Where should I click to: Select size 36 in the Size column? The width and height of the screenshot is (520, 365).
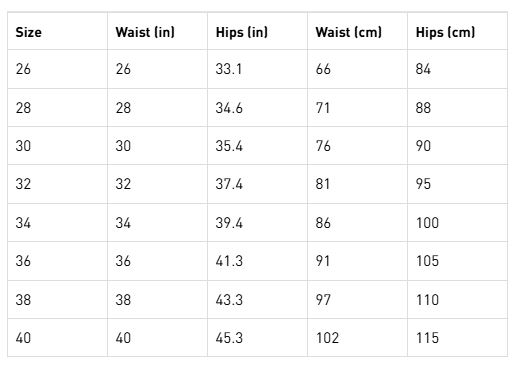23,261
